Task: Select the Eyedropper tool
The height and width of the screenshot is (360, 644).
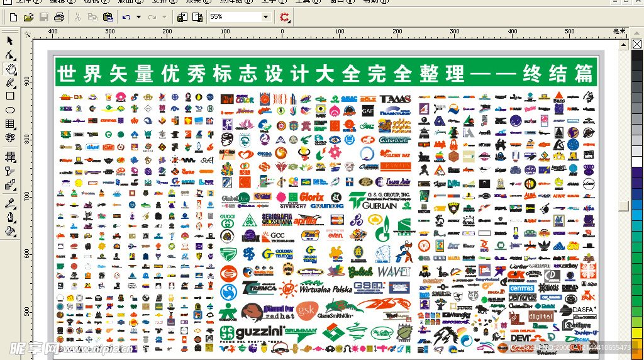Action: pyautogui.click(x=10, y=203)
